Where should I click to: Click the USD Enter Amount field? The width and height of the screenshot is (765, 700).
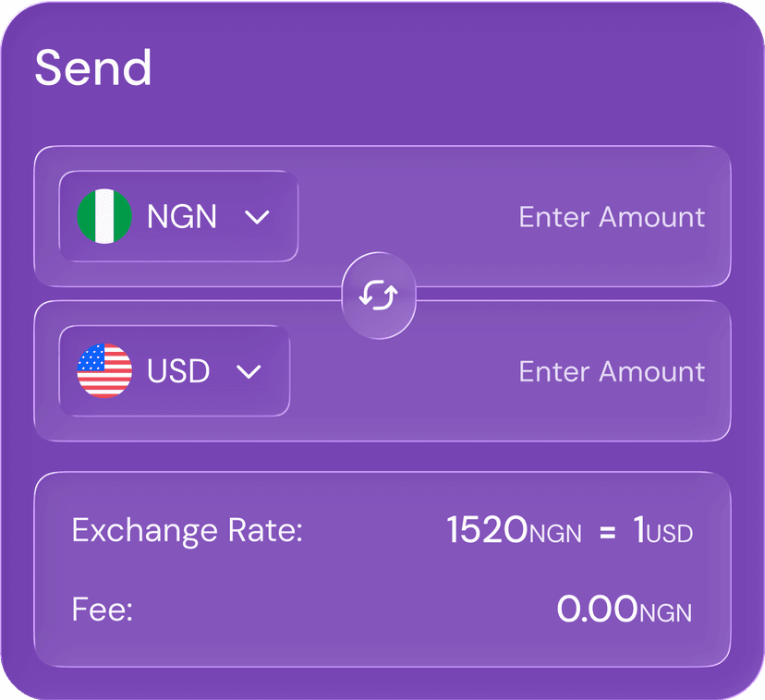(x=612, y=371)
